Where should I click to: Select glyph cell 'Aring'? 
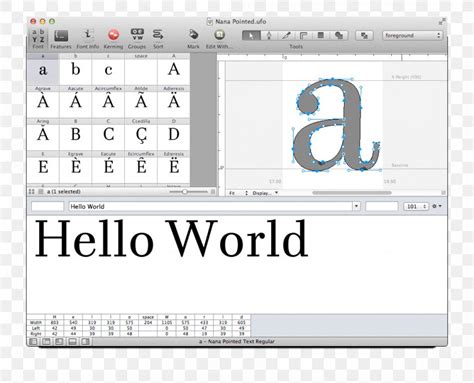[43, 134]
